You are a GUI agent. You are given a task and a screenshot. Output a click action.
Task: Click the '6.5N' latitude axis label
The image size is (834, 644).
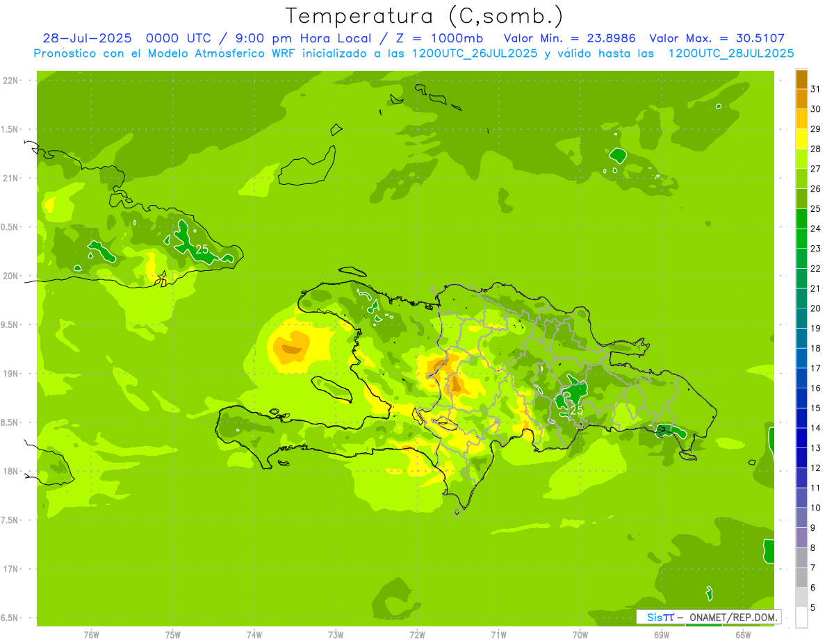[x=10, y=618]
